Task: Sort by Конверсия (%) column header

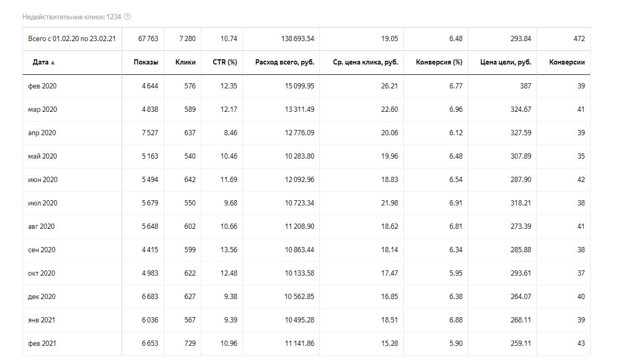Action: [439, 62]
